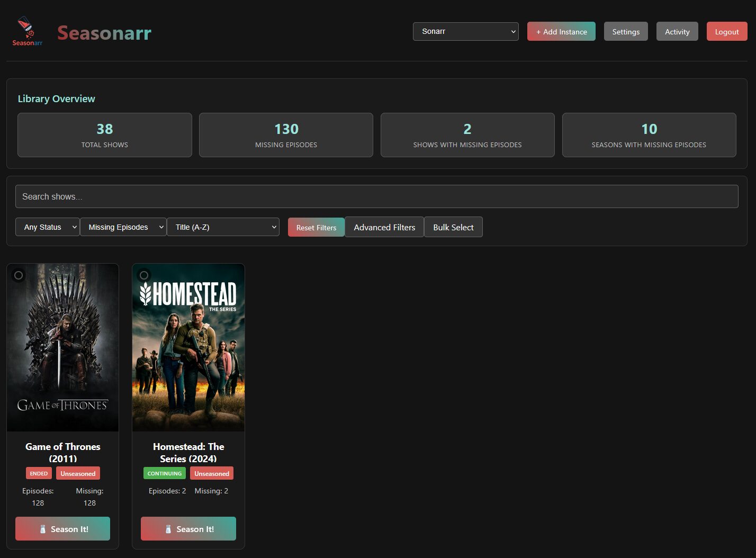Log out with the Logout button
The image size is (756, 558).
point(727,31)
